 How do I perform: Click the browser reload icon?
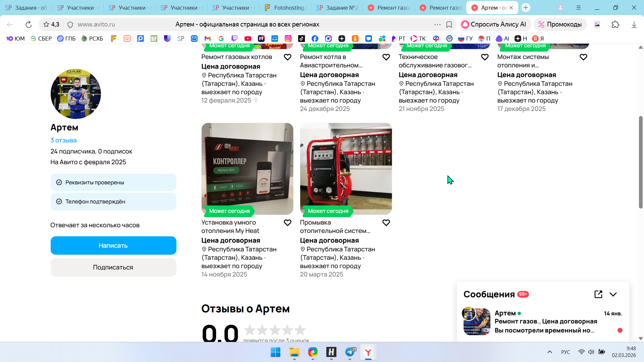point(29,24)
